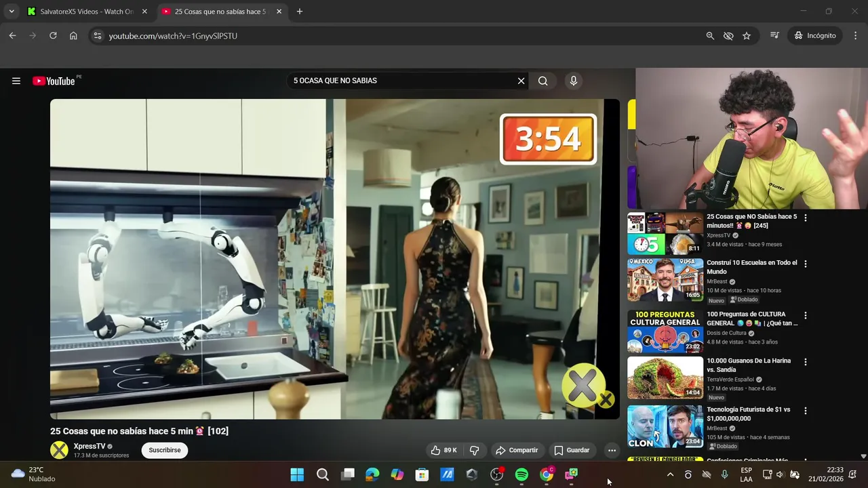
Task: Like the video with thumbs-up 89 K
Action: [x=444, y=450]
